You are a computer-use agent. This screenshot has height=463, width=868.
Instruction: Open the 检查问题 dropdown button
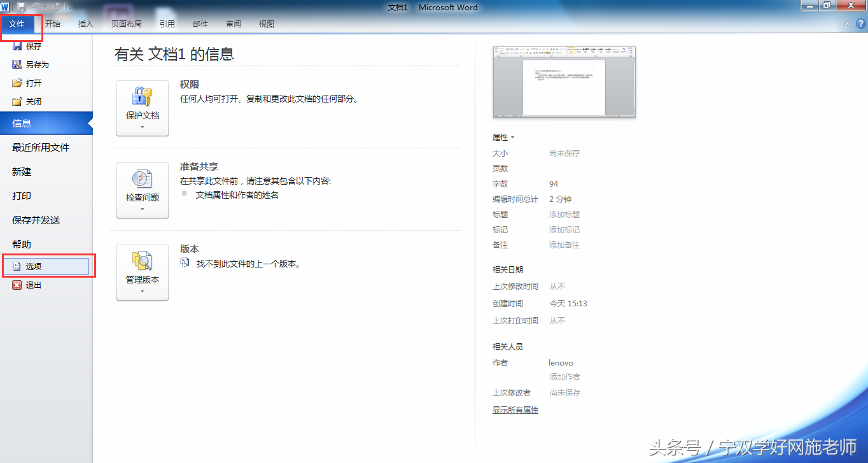(x=143, y=190)
